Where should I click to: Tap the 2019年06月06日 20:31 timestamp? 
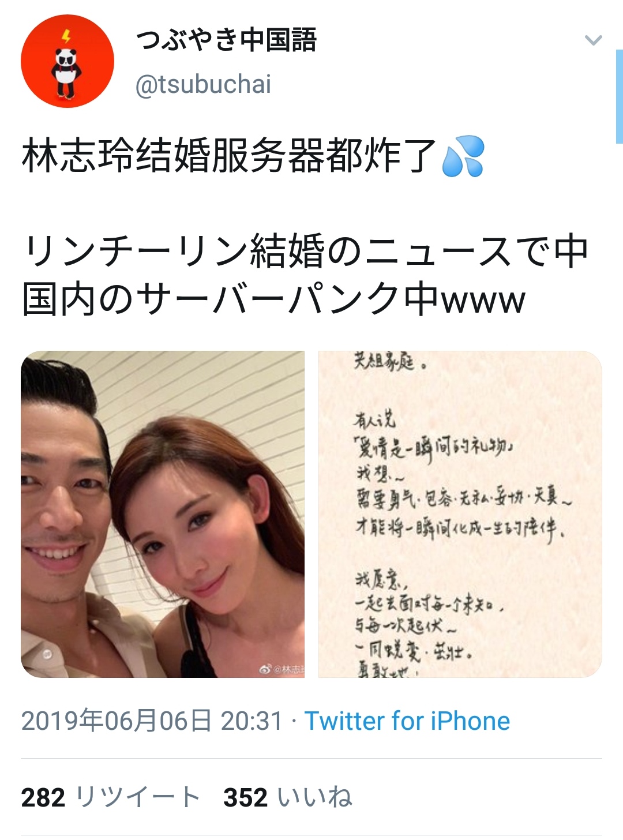152,721
